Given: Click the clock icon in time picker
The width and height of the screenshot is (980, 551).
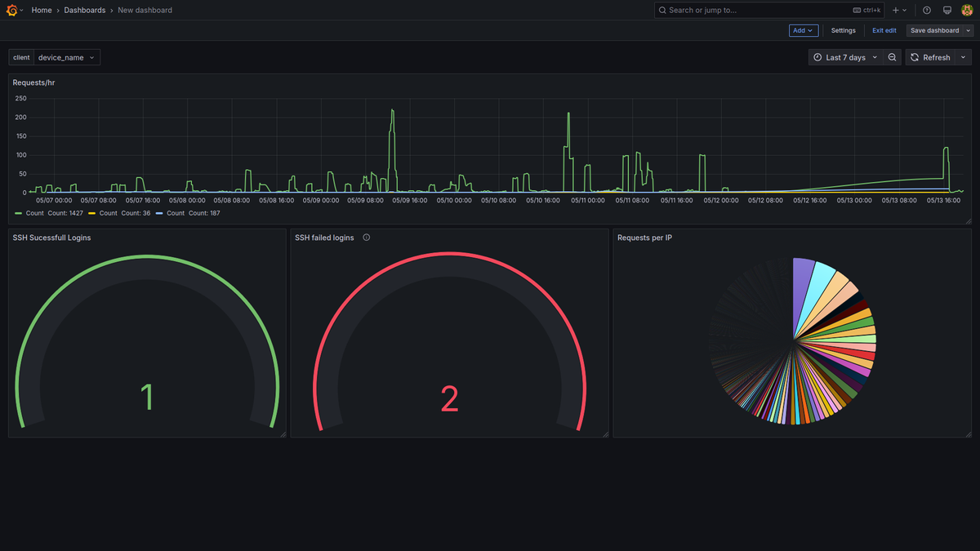Looking at the screenshot, I should [817, 57].
